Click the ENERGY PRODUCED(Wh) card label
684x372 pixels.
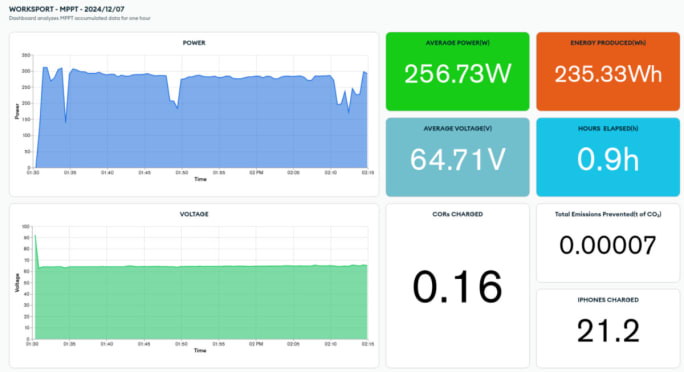click(x=608, y=43)
